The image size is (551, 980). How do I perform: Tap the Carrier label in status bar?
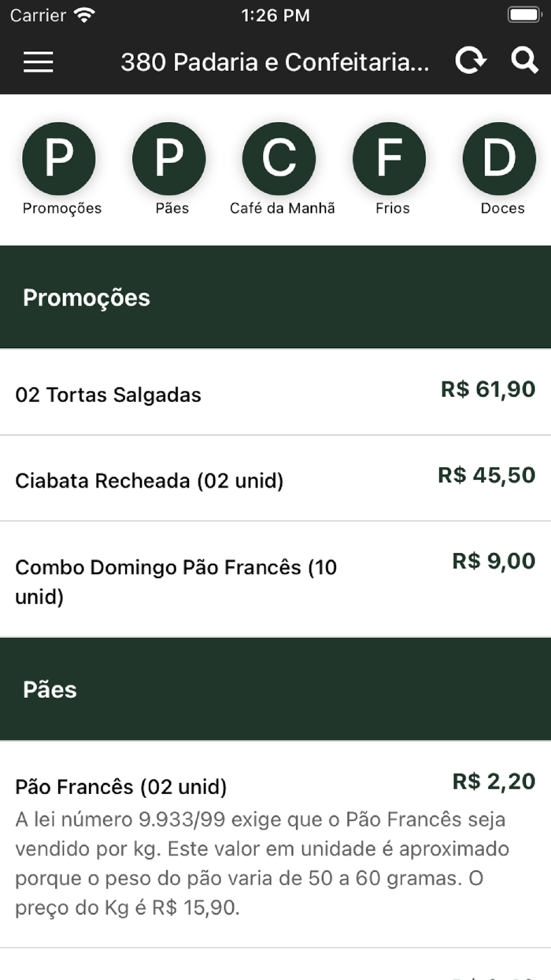[x=38, y=13]
